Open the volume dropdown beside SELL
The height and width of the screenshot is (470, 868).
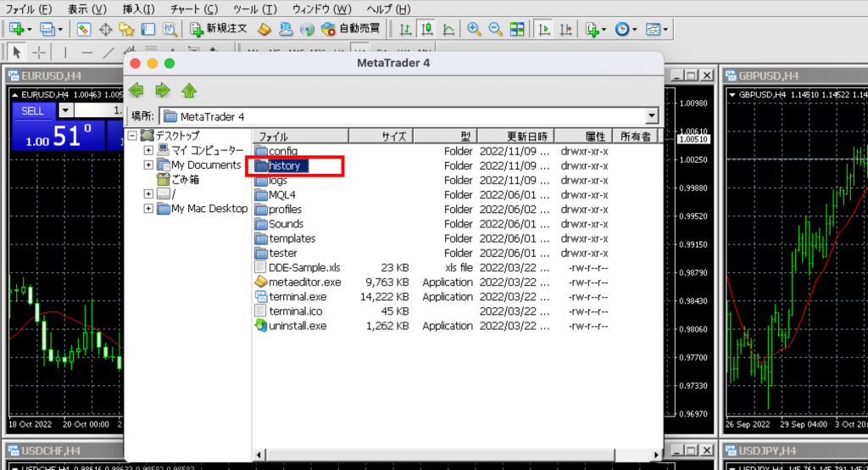click(x=65, y=110)
